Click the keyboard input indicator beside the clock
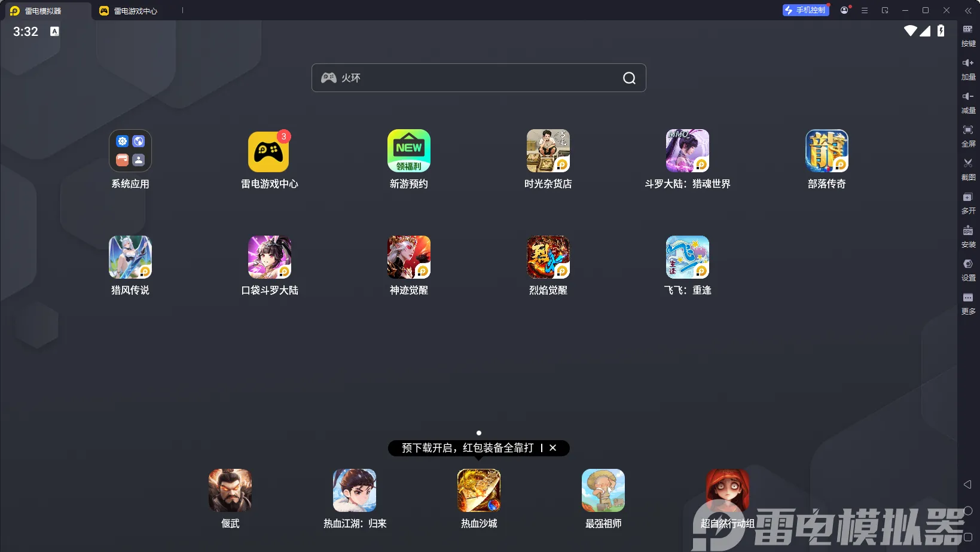Screen dimensions: 980x552 (54, 31)
